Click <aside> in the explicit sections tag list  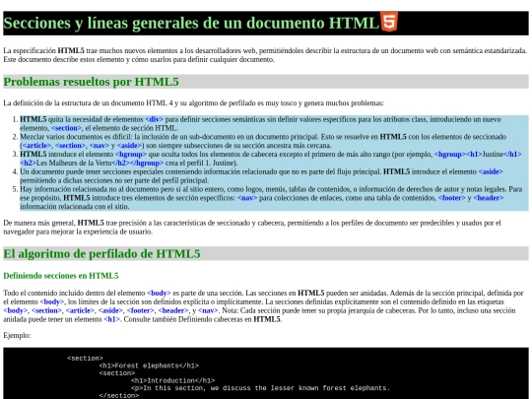[x=110, y=310]
